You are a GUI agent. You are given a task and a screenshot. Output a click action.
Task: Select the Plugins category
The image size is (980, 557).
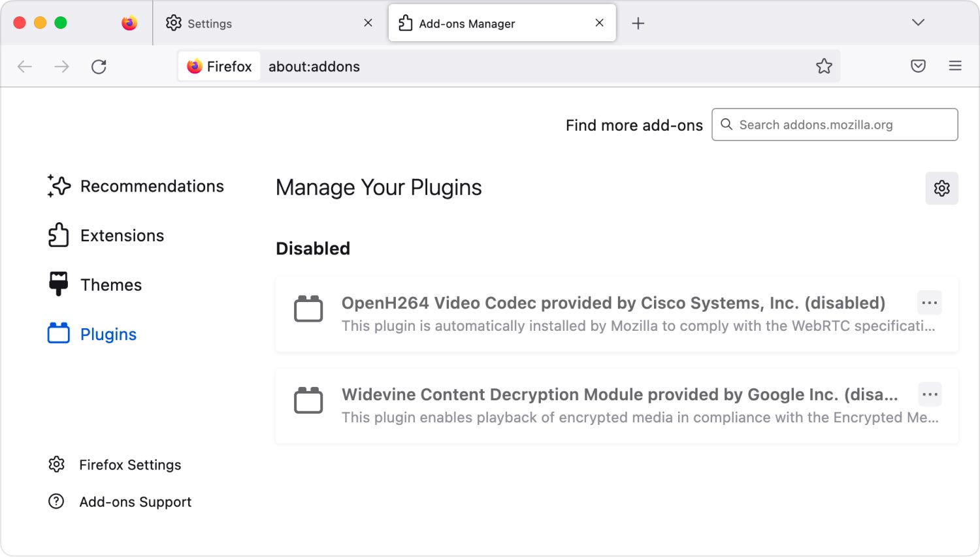click(x=92, y=334)
